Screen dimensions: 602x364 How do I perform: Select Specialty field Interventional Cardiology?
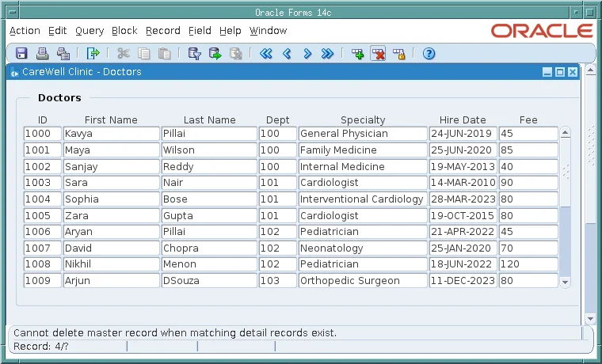(x=363, y=199)
